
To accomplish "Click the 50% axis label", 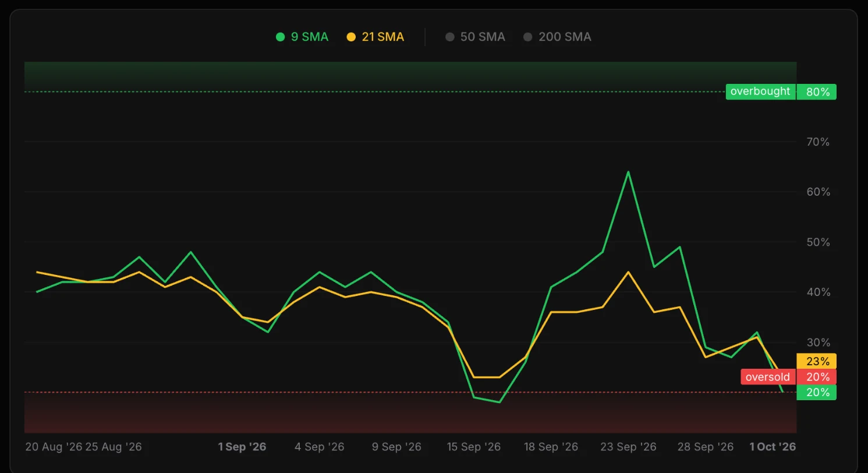I will [817, 242].
